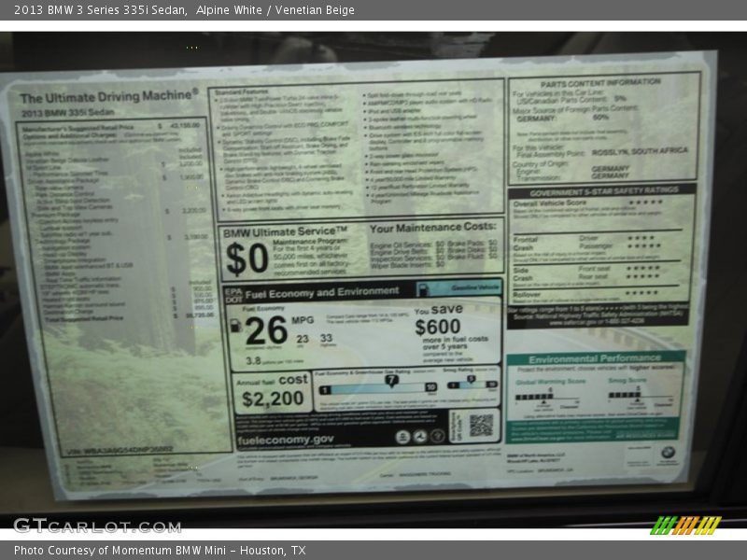Click the 'Total Suggested Retail Price' row

[x=128, y=316]
